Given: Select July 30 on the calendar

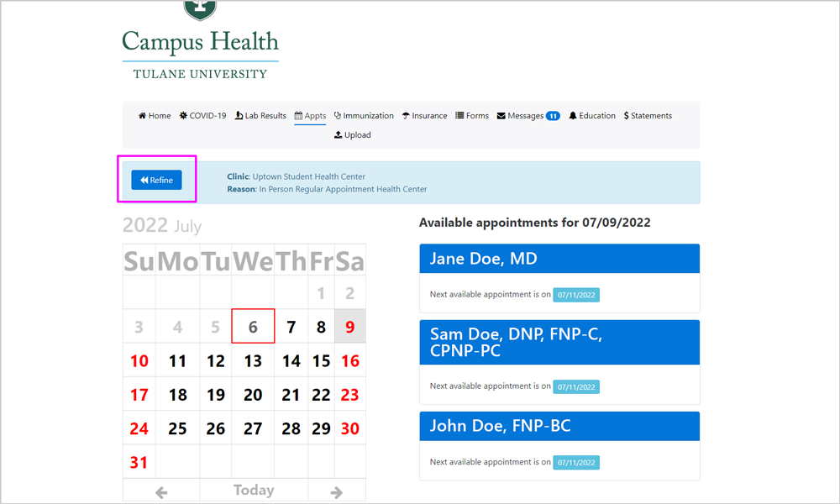Looking at the screenshot, I should pyautogui.click(x=349, y=428).
